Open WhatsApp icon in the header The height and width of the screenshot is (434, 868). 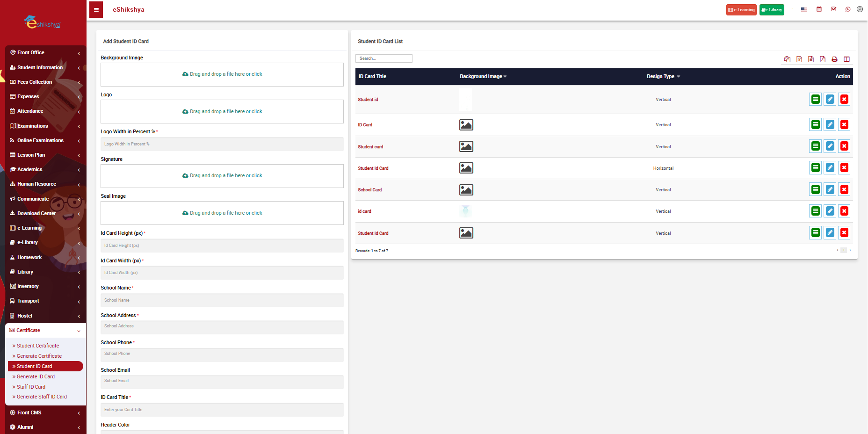[x=848, y=9]
